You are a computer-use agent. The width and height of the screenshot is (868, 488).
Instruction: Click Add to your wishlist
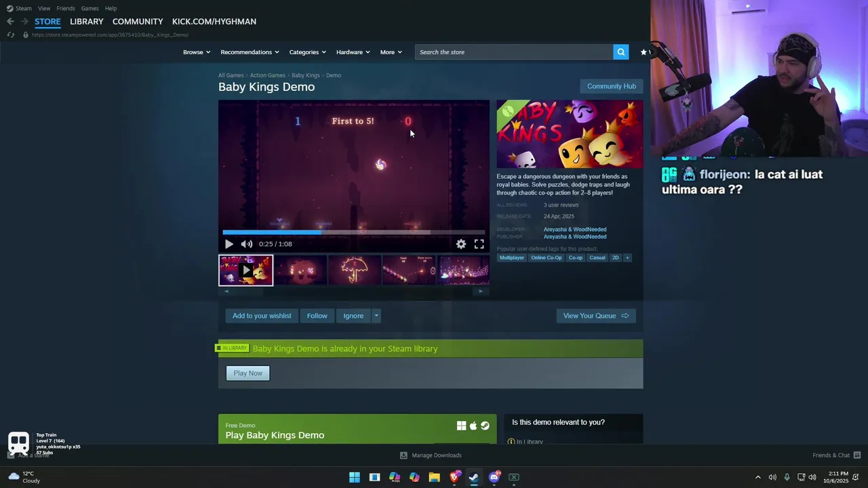click(262, 316)
